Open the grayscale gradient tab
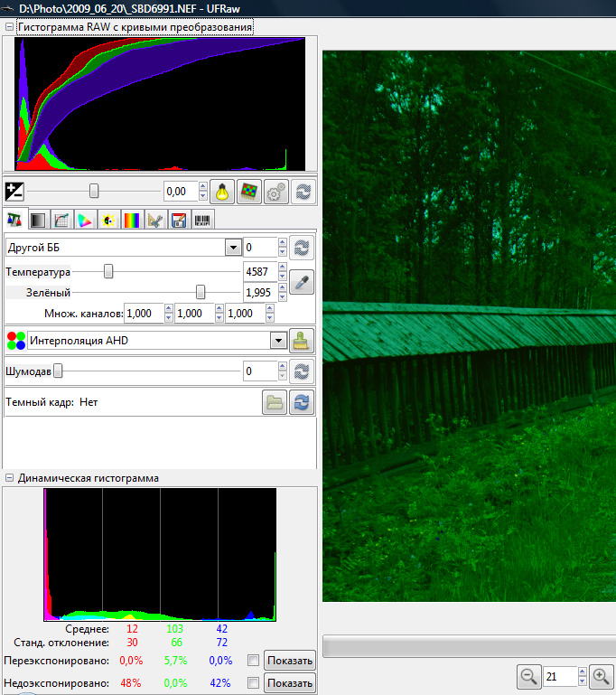The width and height of the screenshot is (616, 695). pos(38,220)
